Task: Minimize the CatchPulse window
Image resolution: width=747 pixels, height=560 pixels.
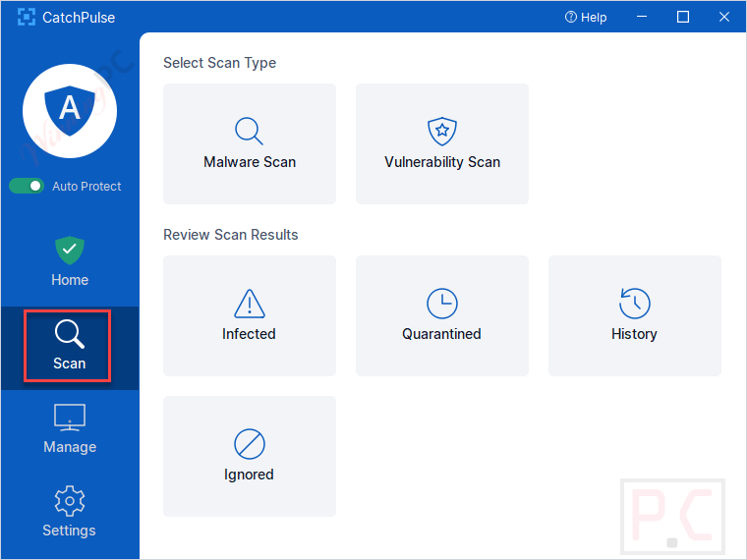Action: [642, 17]
